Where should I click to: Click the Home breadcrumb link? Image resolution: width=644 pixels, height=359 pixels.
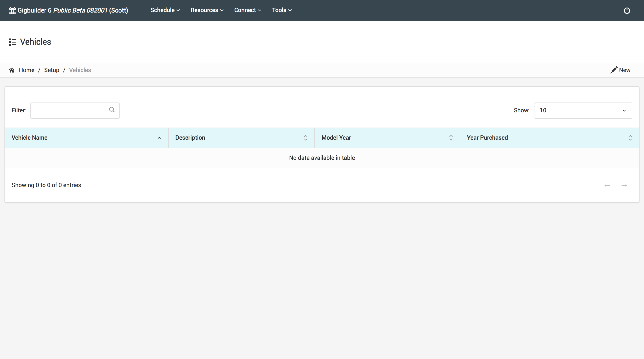pos(27,70)
